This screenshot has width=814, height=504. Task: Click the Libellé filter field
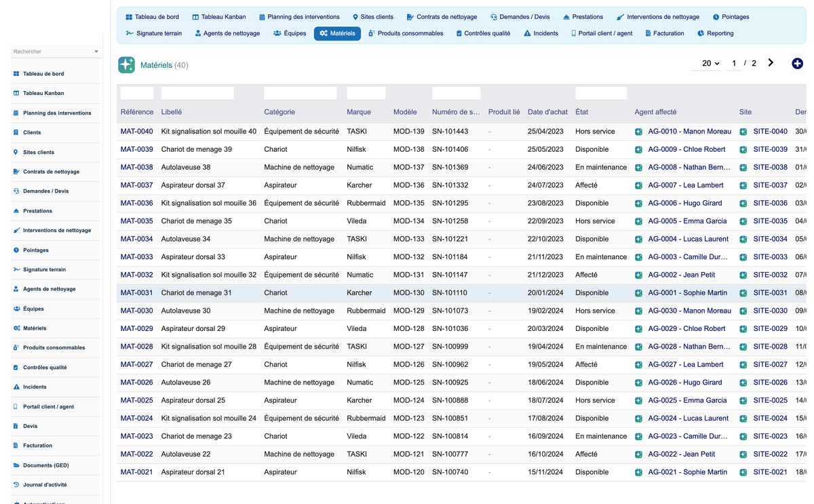(197, 93)
